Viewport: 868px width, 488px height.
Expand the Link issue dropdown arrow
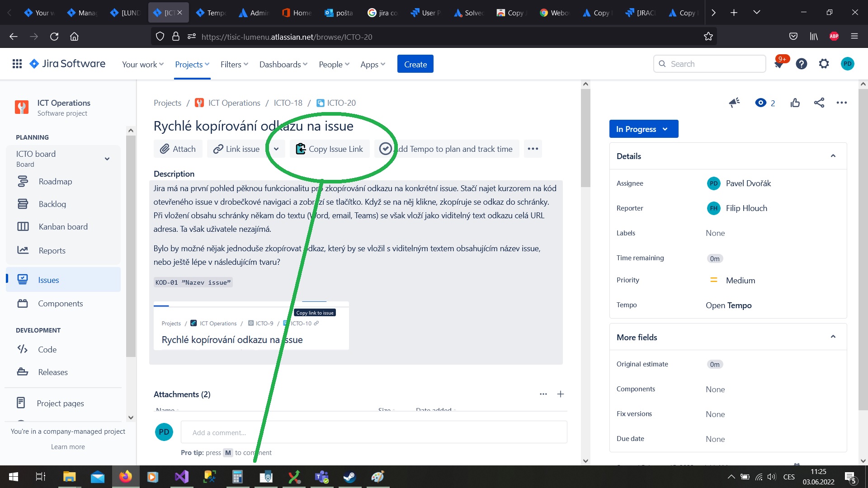tap(276, 149)
